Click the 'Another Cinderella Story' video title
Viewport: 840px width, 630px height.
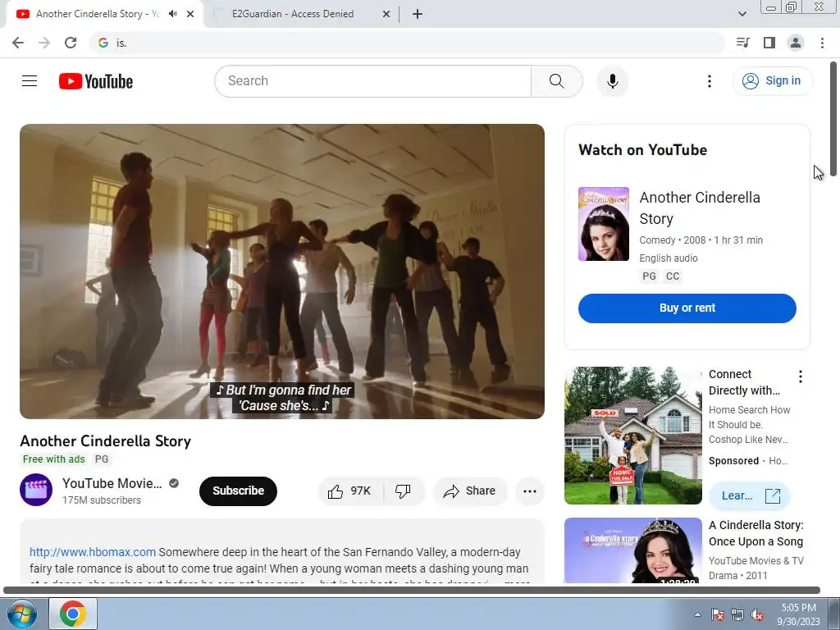[x=106, y=441]
